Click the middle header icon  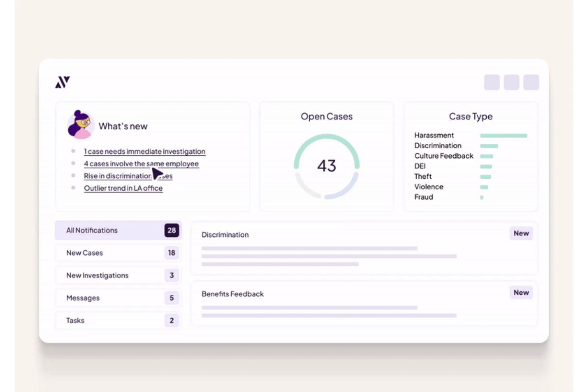tap(511, 82)
